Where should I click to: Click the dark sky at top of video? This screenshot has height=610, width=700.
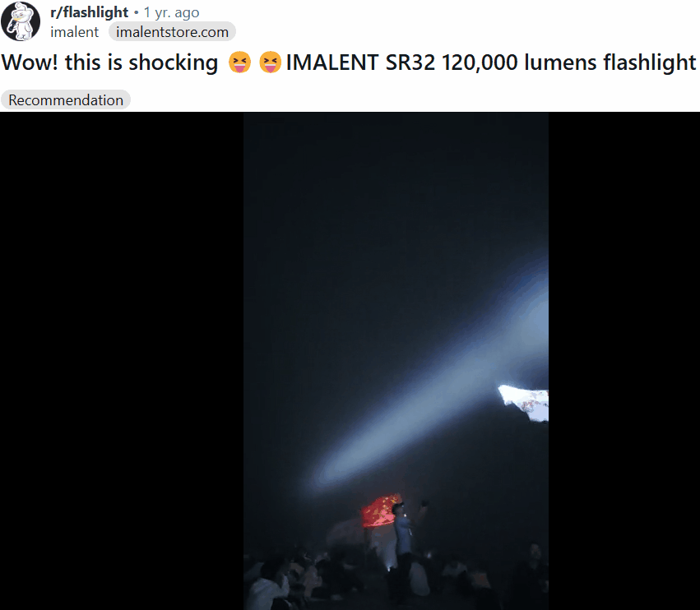(396, 178)
